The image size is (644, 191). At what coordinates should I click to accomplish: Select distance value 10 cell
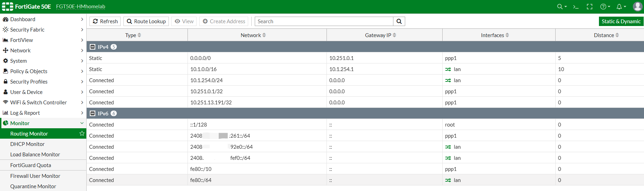pos(600,69)
